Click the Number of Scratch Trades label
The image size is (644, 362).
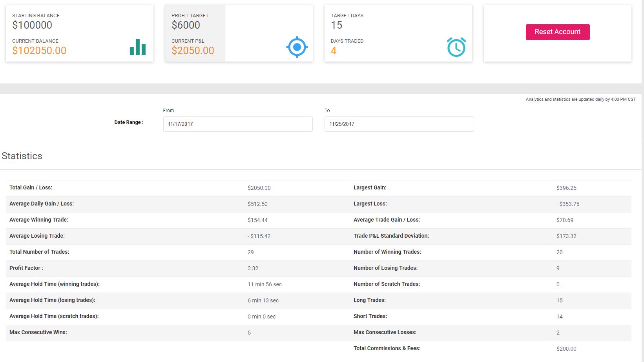[x=387, y=284]
